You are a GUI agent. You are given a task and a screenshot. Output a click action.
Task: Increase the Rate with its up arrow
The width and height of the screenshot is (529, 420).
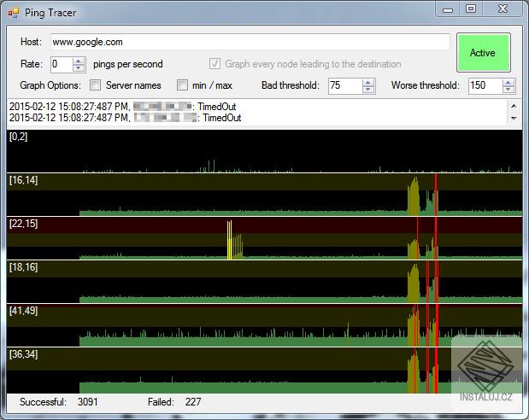click(x=79, y=61)
